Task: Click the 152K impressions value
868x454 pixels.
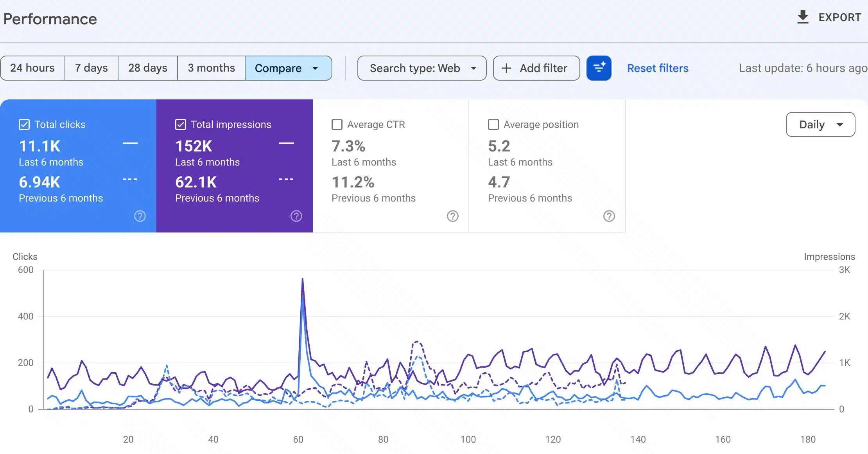Action: click(194, 146)
